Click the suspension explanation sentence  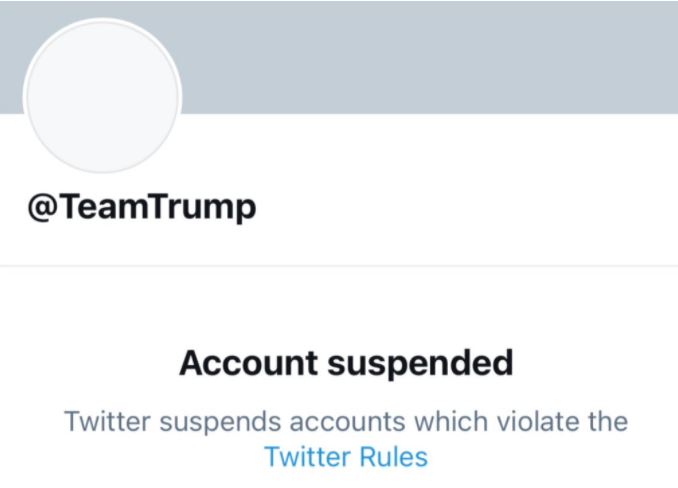click(x=346, y=420)
